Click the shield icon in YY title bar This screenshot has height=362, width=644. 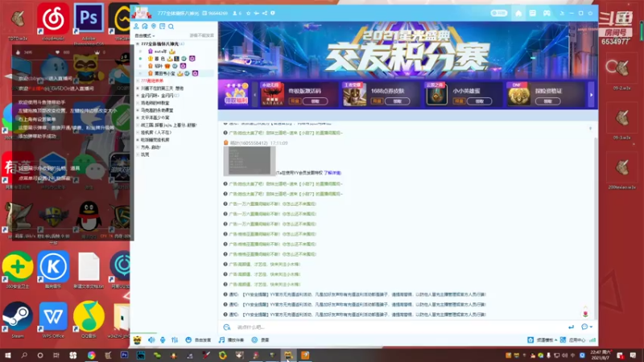coord(273,13)
